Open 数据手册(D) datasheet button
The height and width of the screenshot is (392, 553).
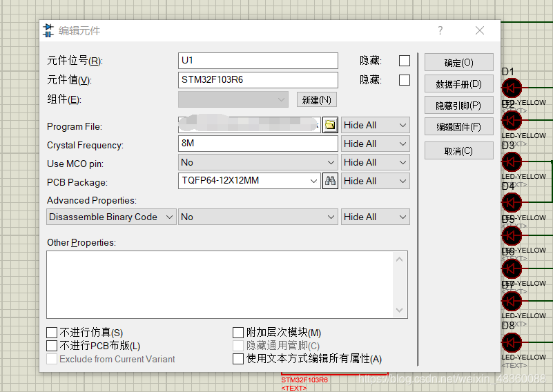(459, 84)
